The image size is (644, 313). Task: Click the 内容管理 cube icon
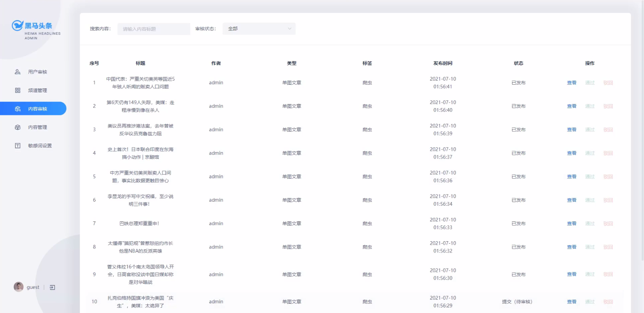click(17, 127)
